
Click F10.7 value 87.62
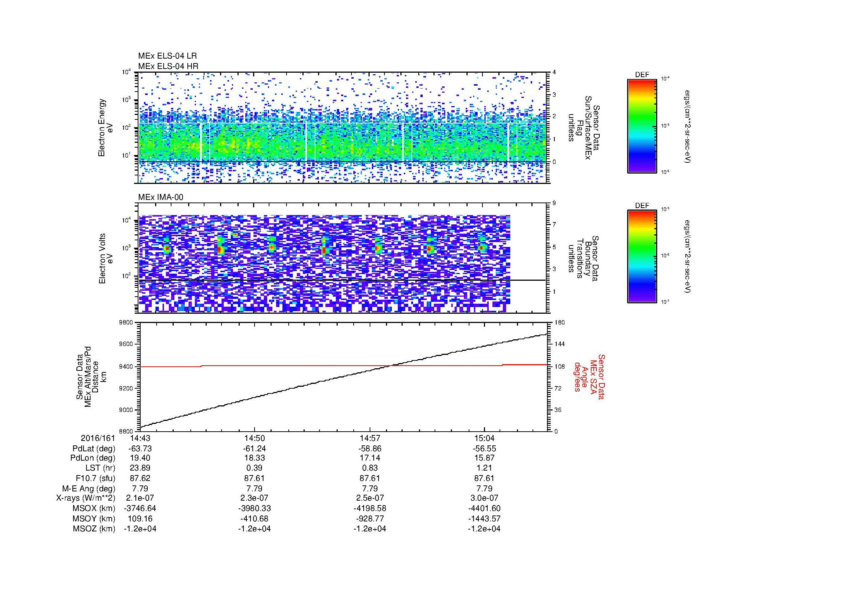(x=140, y=478)
